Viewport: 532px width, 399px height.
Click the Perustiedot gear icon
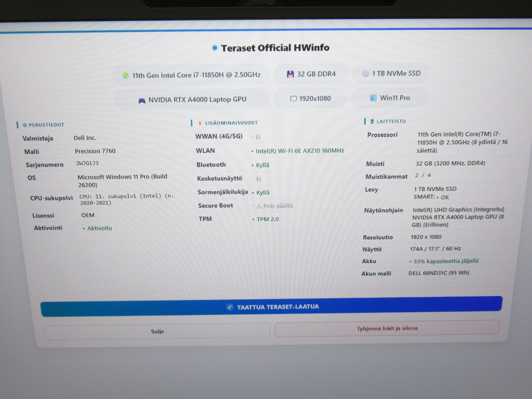tap(25, 125)
